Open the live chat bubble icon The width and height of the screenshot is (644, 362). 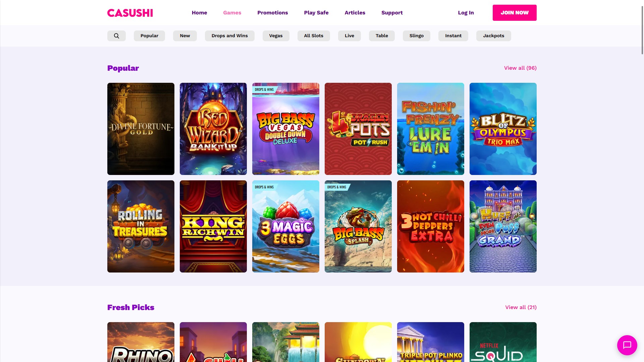coord(627,345)
